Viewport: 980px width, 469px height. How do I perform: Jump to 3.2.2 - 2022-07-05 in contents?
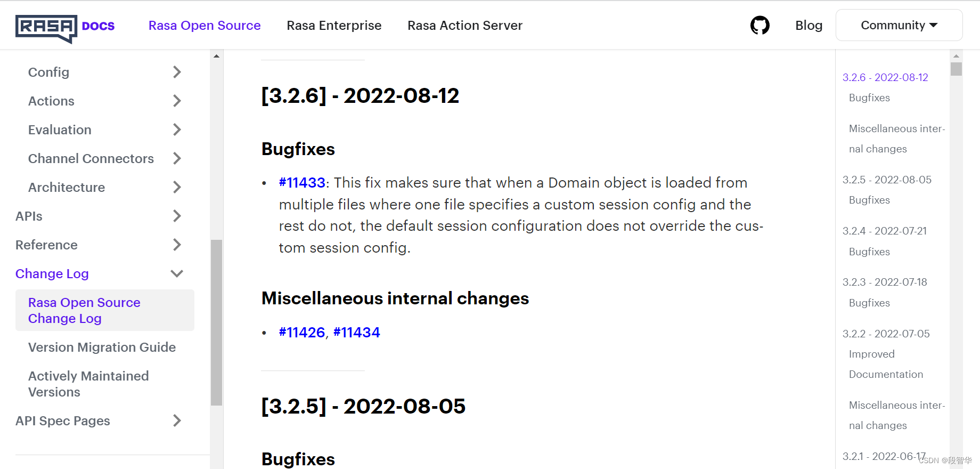coord(886,334)
